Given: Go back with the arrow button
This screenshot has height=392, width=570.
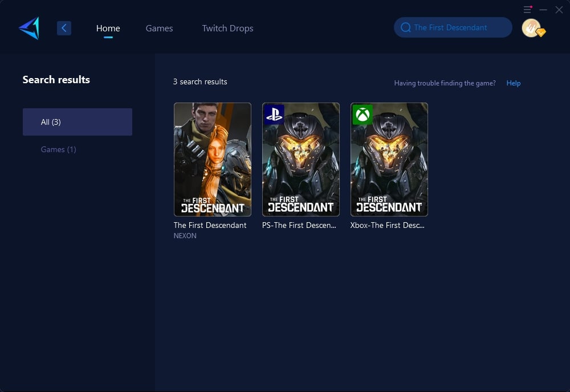Looking at the screenshot, I should coord(64,28).
